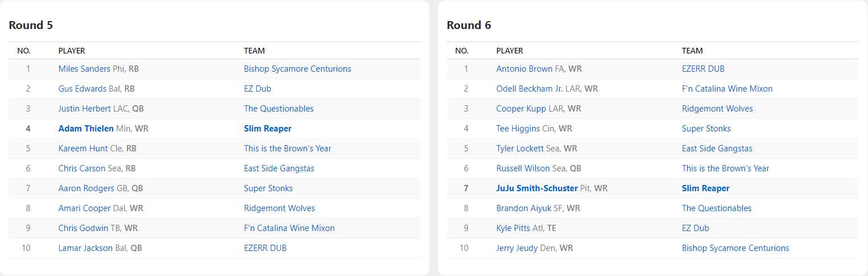The width and height of the screenshot is (868, 276).
Task: Select Aaron Rodgers player link
Action: pos(86,188)
